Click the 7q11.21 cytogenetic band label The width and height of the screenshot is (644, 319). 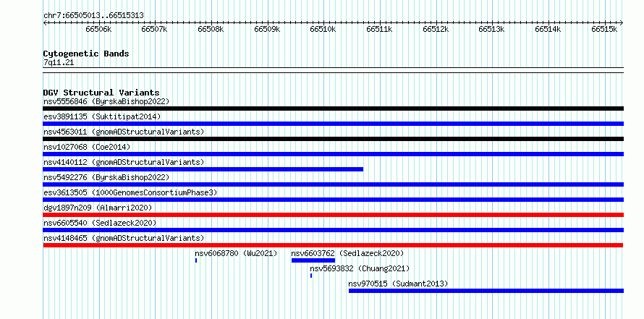(x=59, y=63)
